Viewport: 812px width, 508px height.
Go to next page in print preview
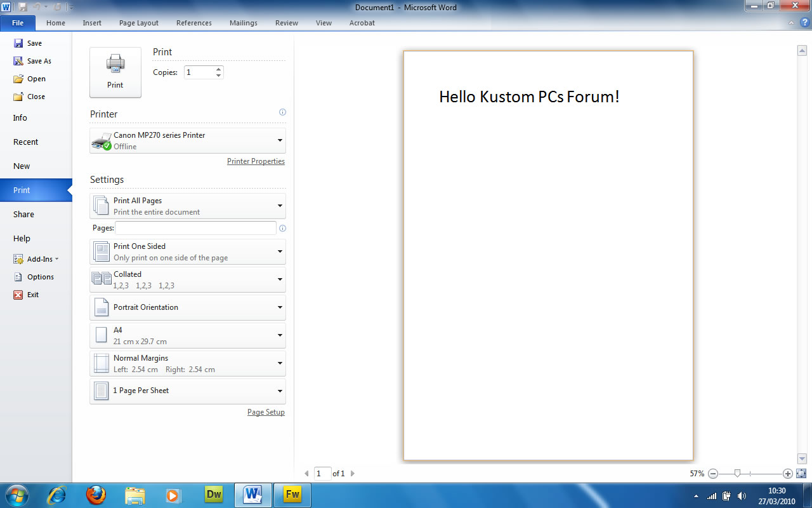pyautogui.click(x=353, y=473)
